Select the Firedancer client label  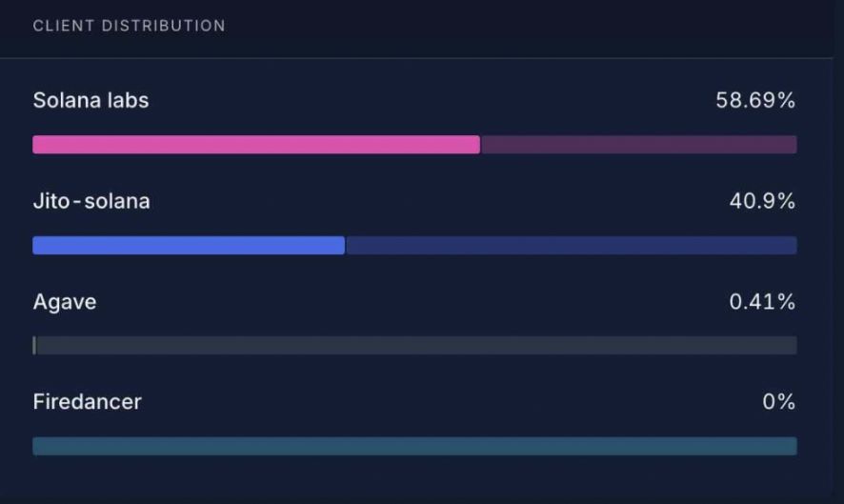point(88,402)
